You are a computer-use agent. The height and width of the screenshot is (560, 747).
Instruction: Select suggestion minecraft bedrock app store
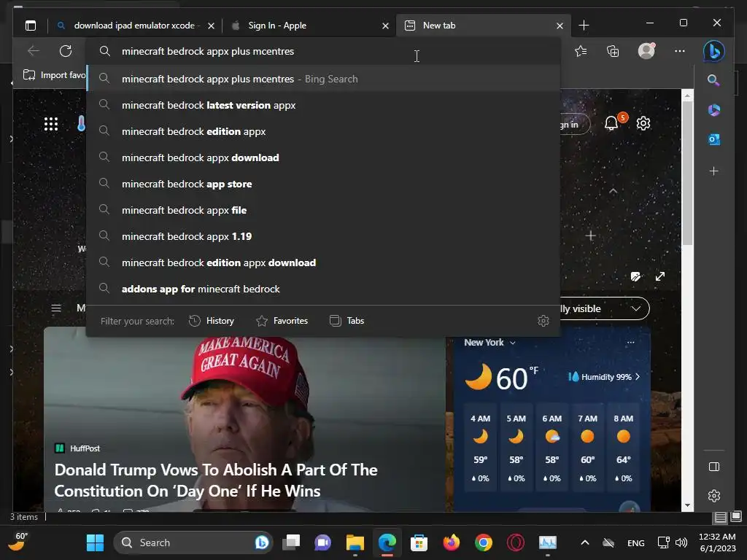pos(323,184)
